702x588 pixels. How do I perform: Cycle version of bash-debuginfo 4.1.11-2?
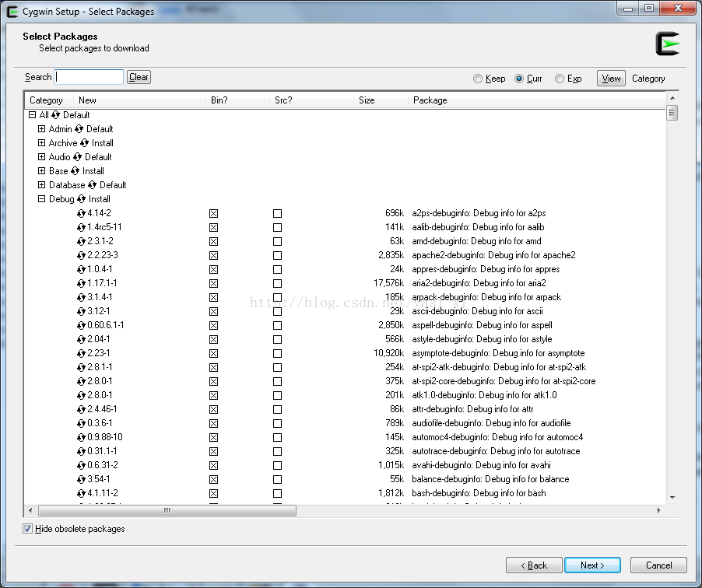[81, 493]
